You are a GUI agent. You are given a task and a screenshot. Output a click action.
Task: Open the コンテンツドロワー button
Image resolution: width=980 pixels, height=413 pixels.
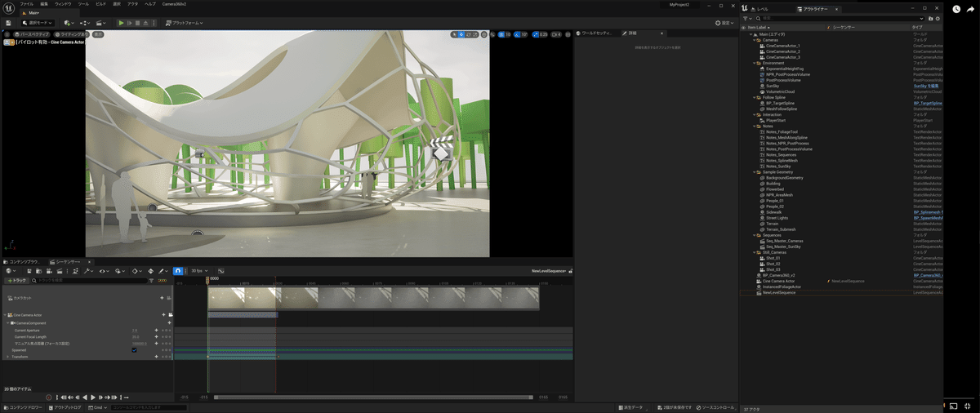click(x=23, y=407)
